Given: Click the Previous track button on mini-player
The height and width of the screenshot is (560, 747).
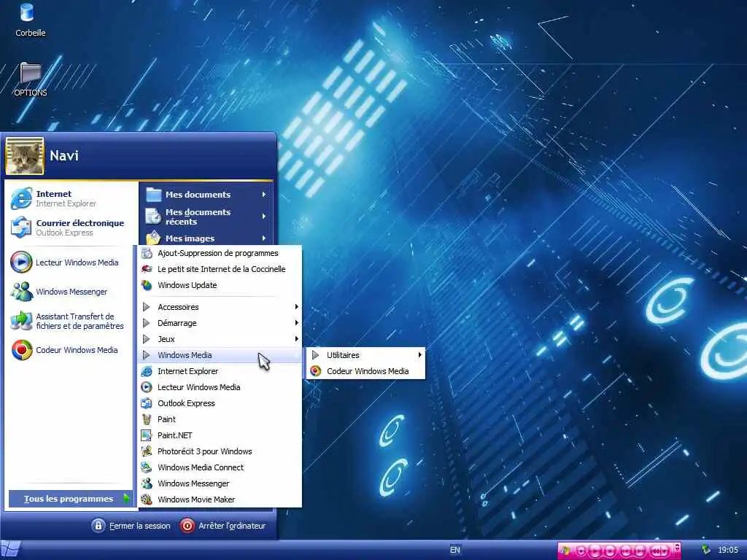Looking at the screenshot, I should pyautogui.click(x=626, y=551).
